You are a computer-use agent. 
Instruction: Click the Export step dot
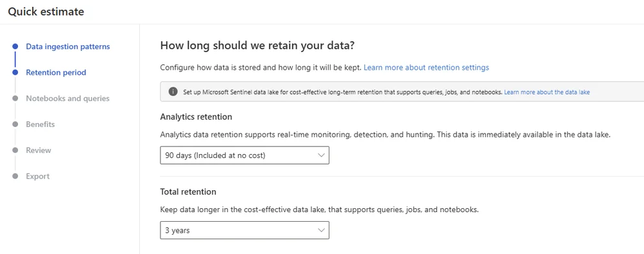click(x=15, y=176)
